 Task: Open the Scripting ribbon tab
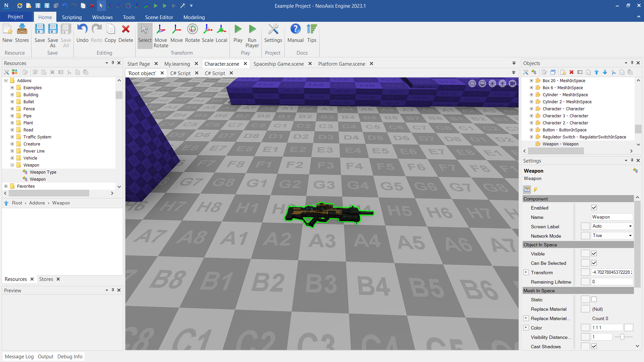coord(71,17)
